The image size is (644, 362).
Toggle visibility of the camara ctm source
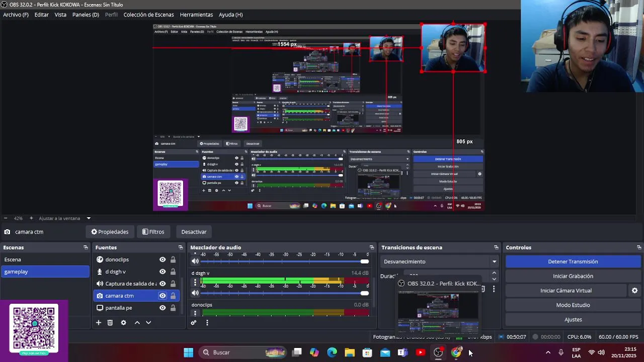pos(163,296)
